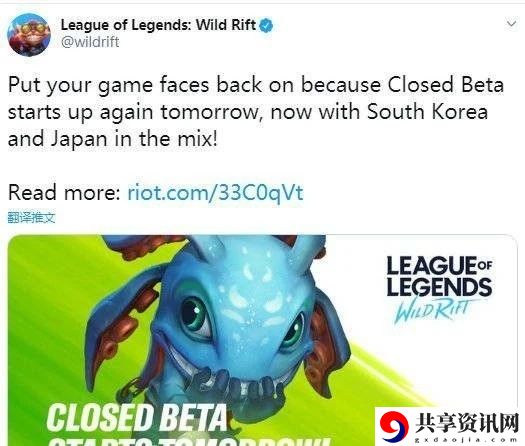525x446 pixels.
Task: Click the CLOSED BETA banner text
Action: 137,417
